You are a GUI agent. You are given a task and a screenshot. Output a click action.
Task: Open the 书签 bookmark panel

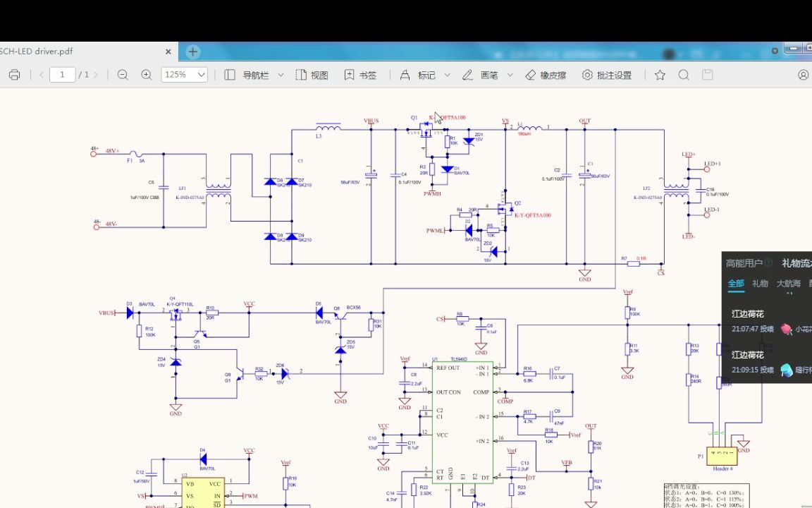coord(360,75)
